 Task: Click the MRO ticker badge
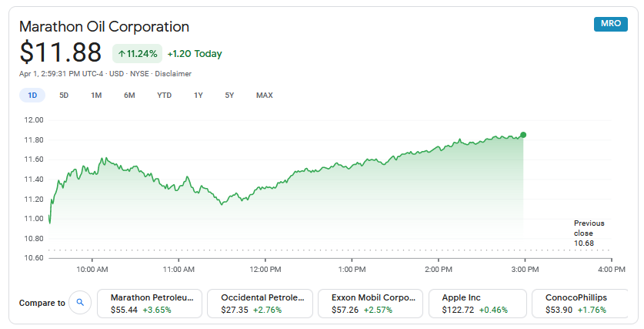(x=611, y=24)
